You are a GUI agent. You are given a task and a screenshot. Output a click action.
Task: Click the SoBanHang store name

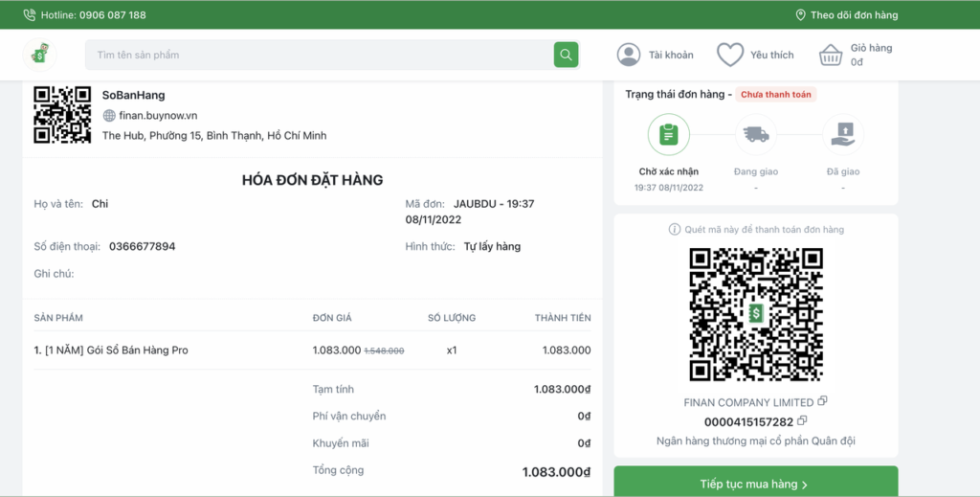pos(134,95)
